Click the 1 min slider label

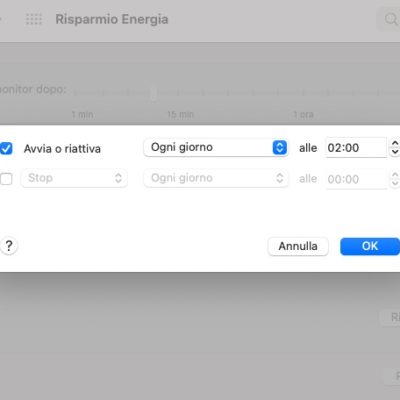click(x=82, y=115)
